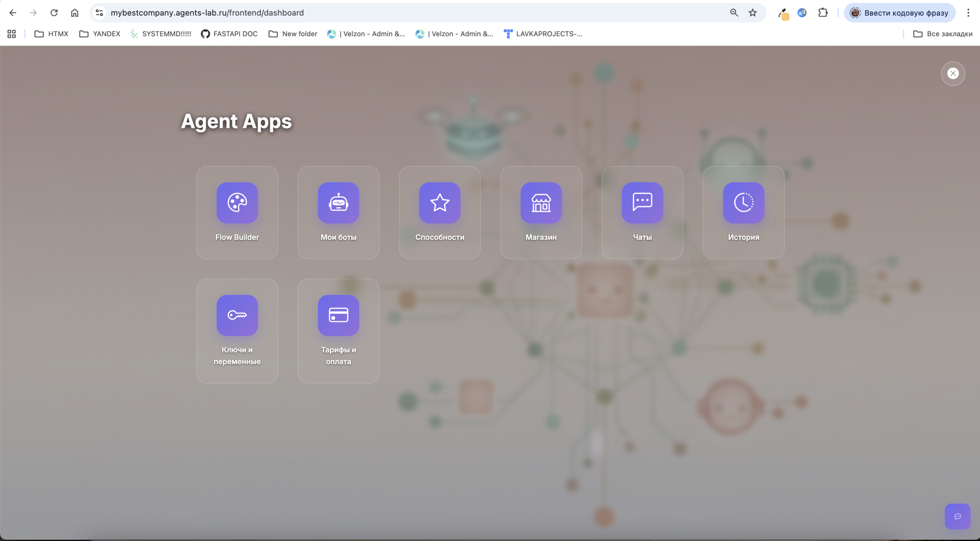Image resolution: width=980 pixels, height=541 pixels.
Task: Open the HTMX bookmarks folder
Action: click(52, 34)
